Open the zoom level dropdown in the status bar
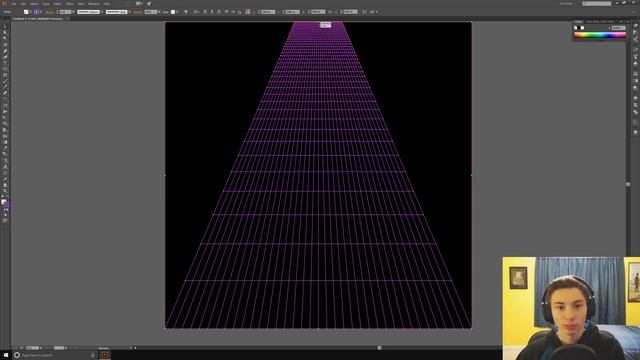Viewport: 640px width, 360px height. pyautogui.click(x=41, y=348)
